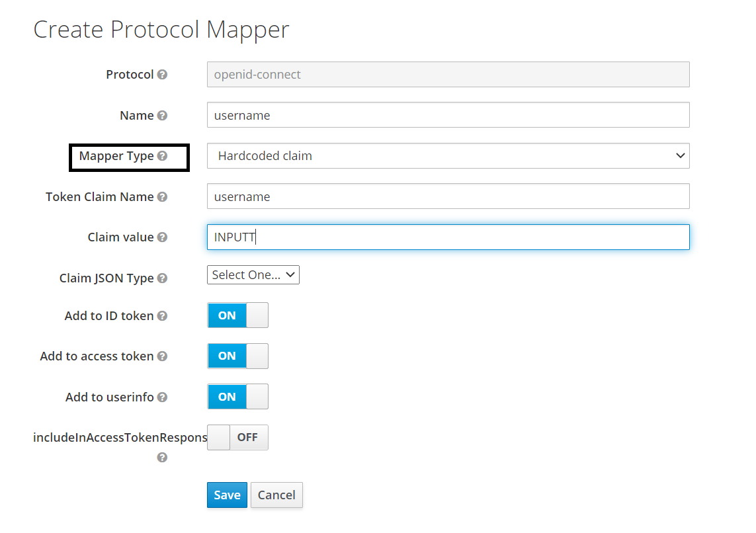The width and height of the screenshot is (756, 533).
Task: Click Add to access token help icon
Action: coord(162,356)
